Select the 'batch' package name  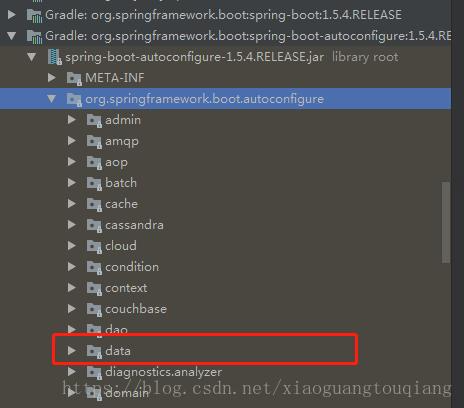coord(121,183)
